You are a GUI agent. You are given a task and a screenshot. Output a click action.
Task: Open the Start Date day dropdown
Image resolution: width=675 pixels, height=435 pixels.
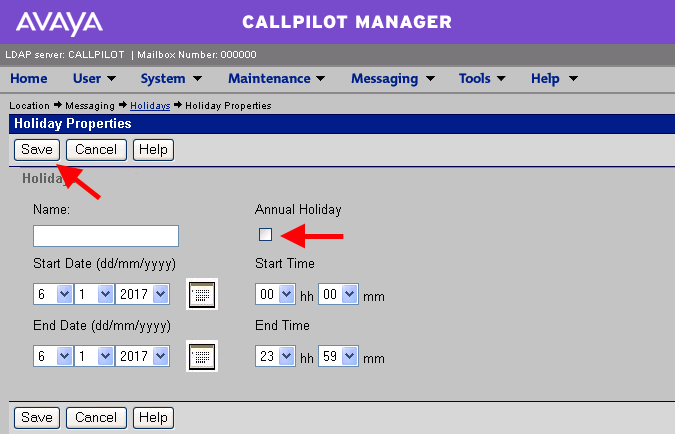(x=53, y=294)
